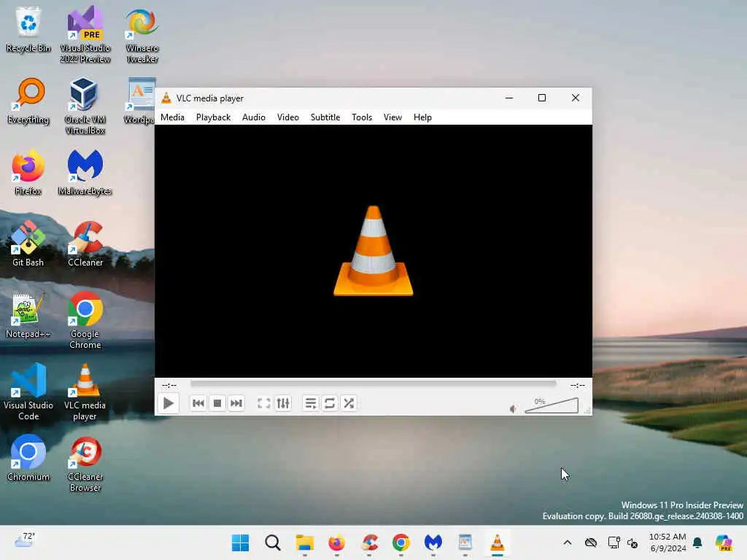The width and height of the screenshot is (747, 560).
Task: Open Firefox from the taskbar
Action: pyautogui.click(x=337, y=542)
